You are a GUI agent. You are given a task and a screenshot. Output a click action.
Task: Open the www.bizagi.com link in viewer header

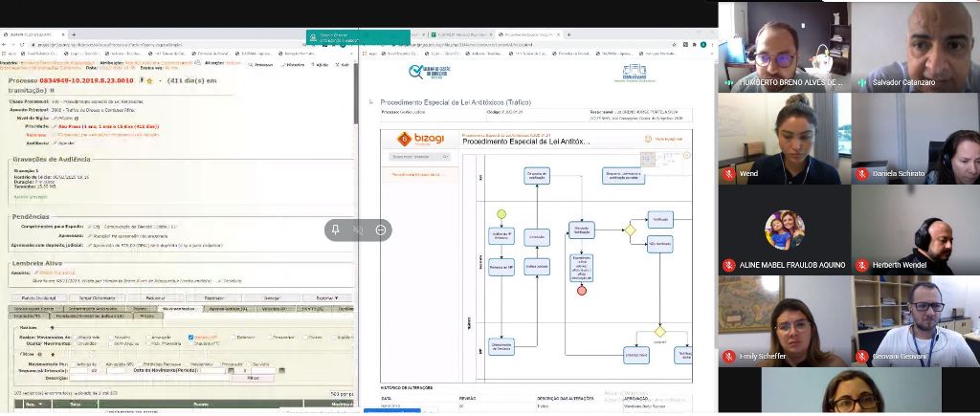coord(666,139)
